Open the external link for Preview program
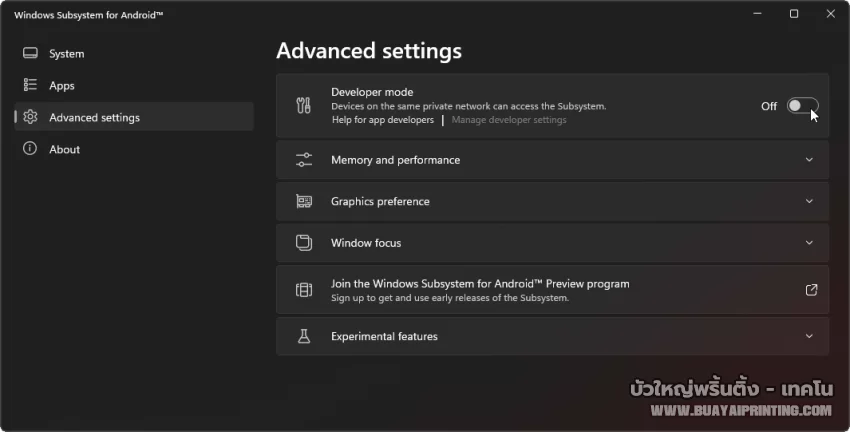 811,290
